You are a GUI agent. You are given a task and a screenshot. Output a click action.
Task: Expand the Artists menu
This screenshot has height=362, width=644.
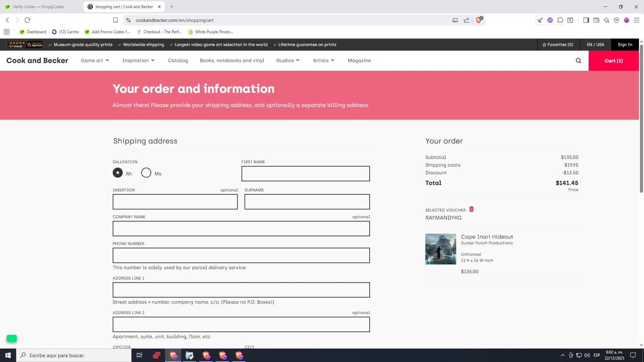(x=323, y=60)
